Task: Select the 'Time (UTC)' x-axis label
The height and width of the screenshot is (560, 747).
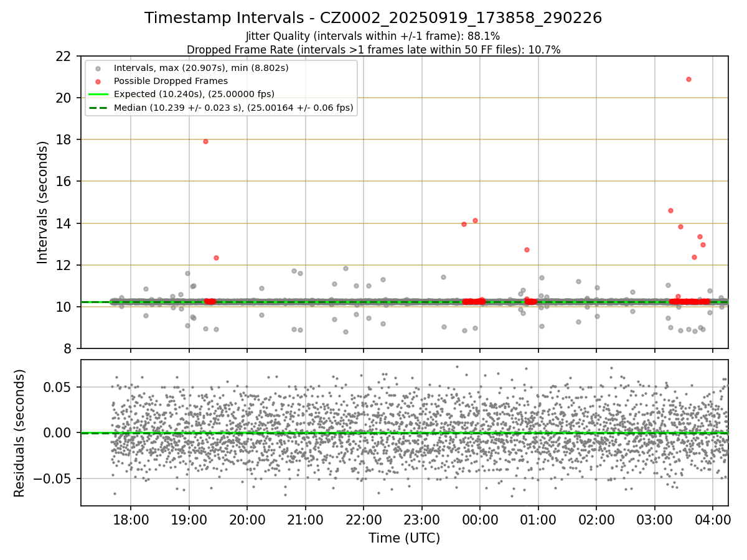Action: [x=404, y=538]
